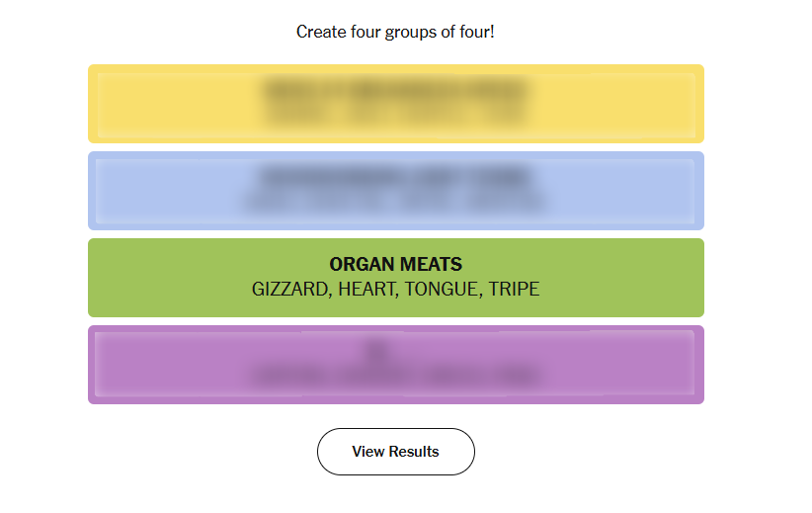
Task: Click the blurred word list in yellow bar
Action: coord(395,115)
